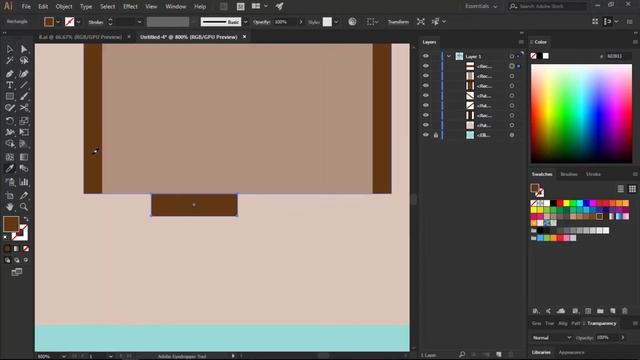Pick a color in Color spectrum

pyautogui.click(x=581, y=114)
